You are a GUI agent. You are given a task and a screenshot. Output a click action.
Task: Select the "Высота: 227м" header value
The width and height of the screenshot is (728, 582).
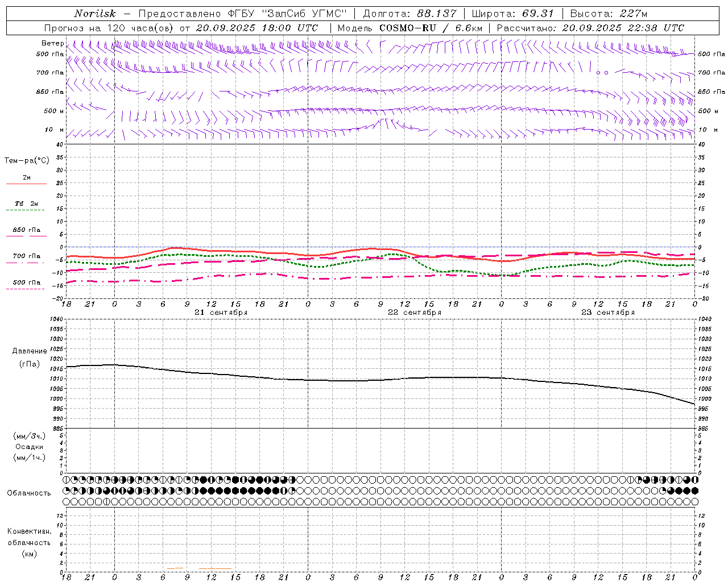pyautogui.click(x=609, y=14)
